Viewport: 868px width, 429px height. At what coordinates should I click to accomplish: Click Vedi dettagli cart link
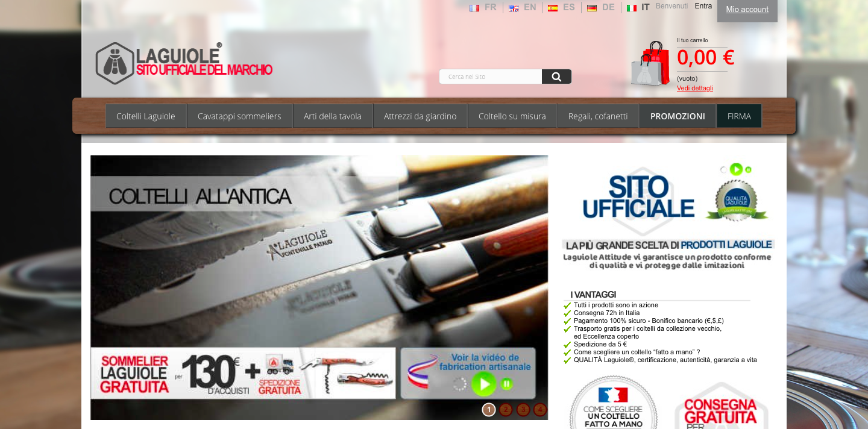click(694, 88)
